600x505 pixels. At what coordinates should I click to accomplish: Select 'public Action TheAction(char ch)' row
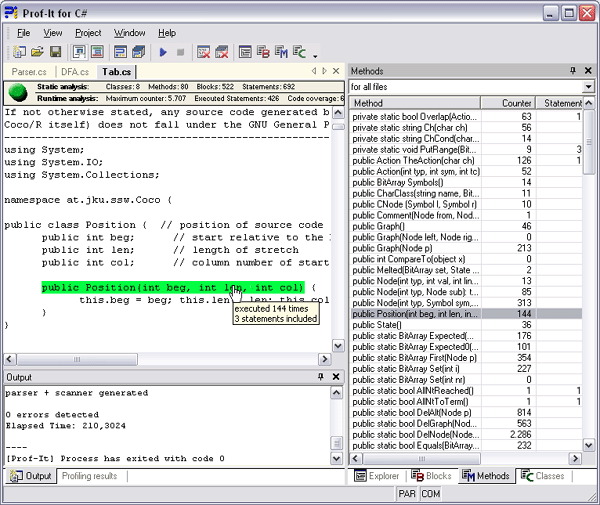point(466,160)
